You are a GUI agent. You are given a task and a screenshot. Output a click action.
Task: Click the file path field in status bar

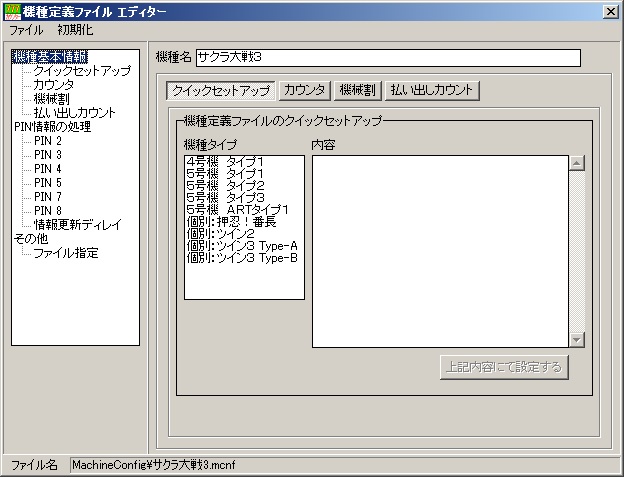point(344,465)
